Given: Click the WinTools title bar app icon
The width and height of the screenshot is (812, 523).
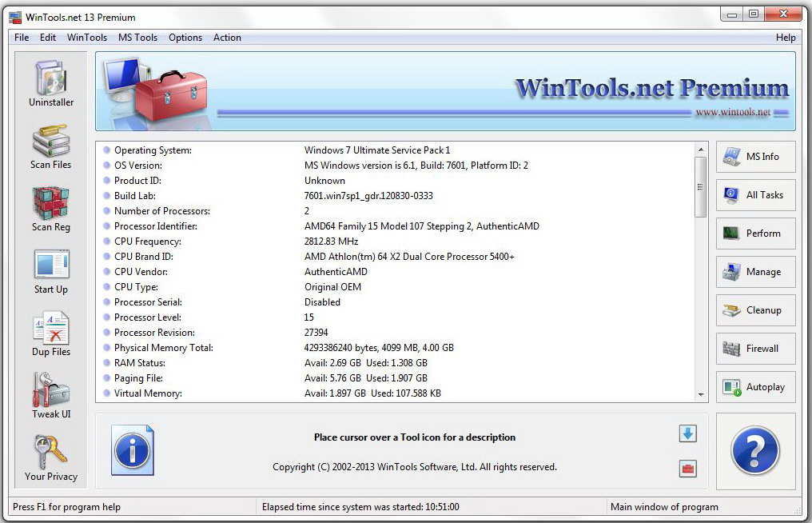Looking at the screenshot, I should click(15, 17).
